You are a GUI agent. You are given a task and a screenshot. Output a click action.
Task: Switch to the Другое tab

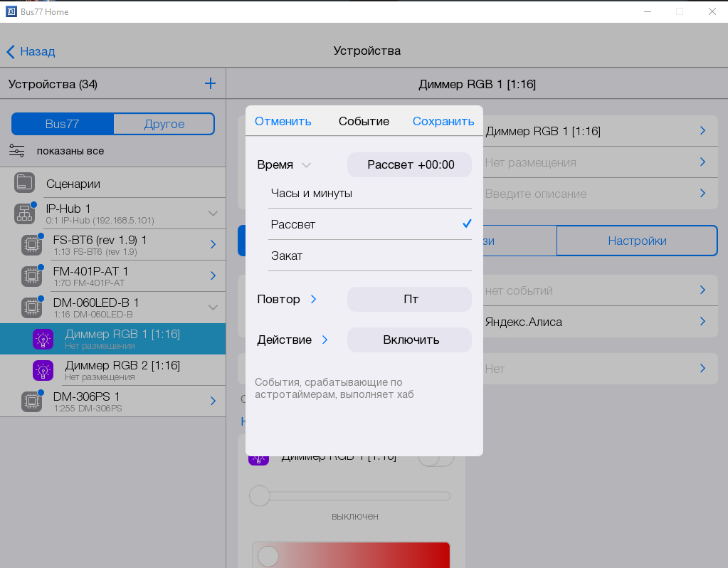tap(164, 124)
